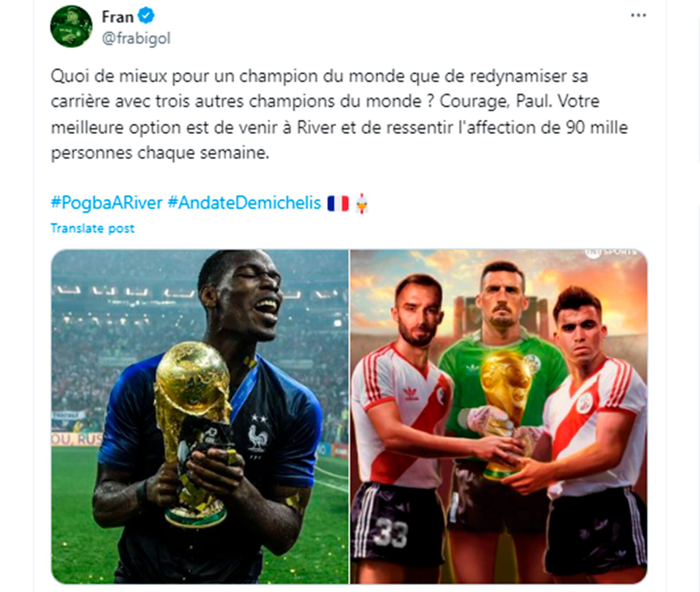
Task: Click the rooster emoji after hashtags
Action: pyautogui.click(x=362, y=204)
